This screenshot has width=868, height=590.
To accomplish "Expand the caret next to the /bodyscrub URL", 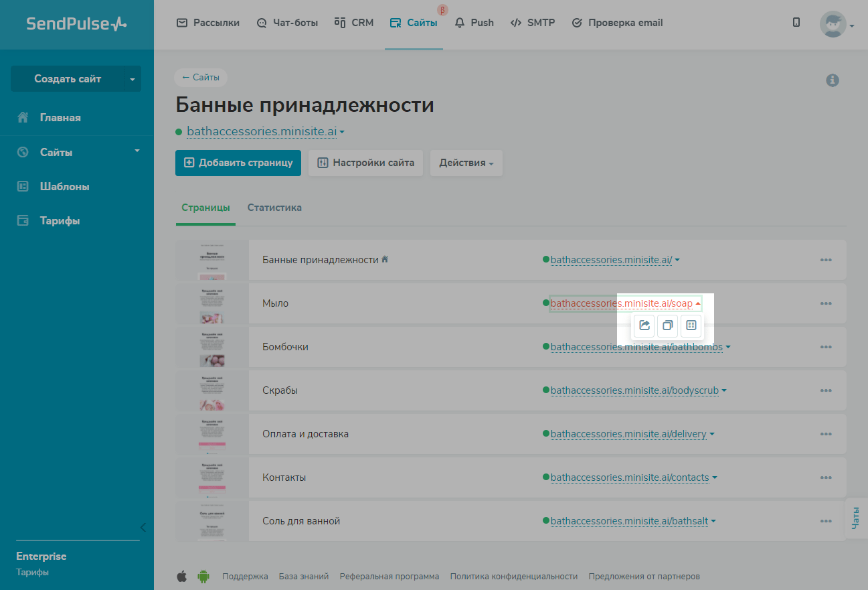I will 724,390.
